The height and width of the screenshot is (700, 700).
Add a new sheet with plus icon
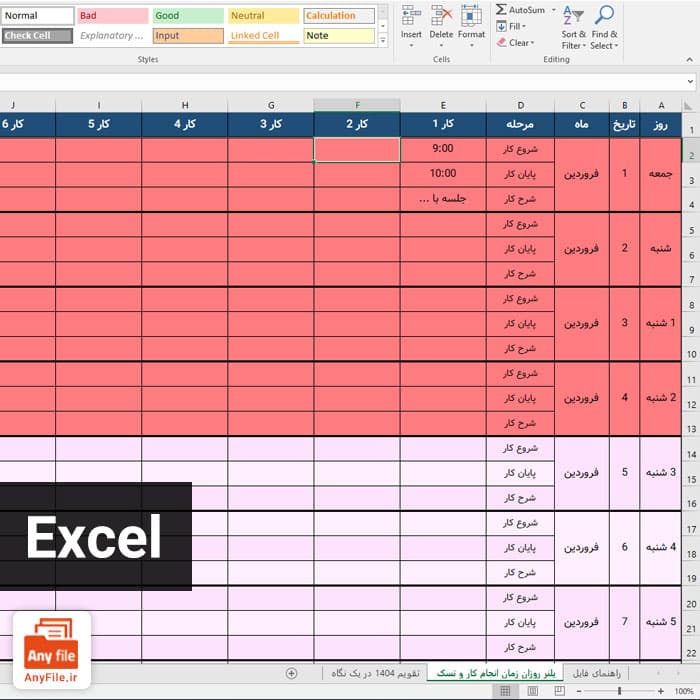tap(292, 673)
